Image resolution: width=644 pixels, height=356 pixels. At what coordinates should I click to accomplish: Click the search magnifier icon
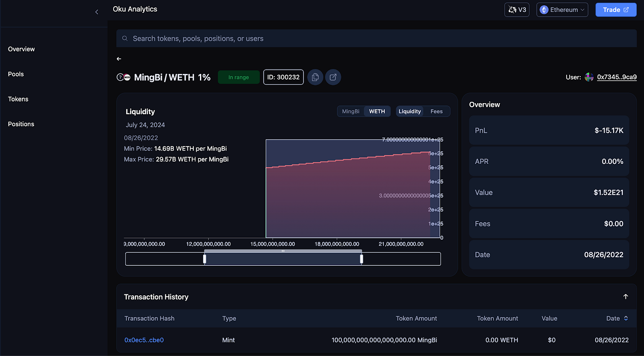[x=125, y=39]
